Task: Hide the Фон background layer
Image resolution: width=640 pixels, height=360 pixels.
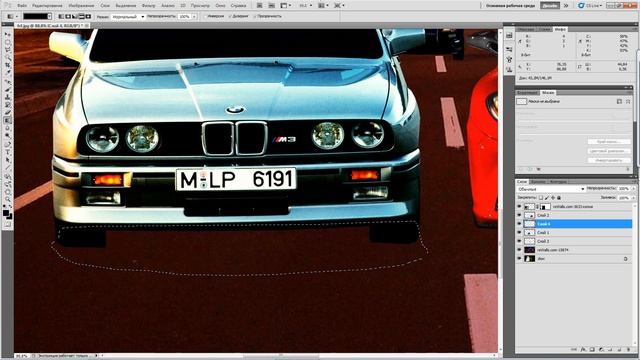Action: [519, 258]
